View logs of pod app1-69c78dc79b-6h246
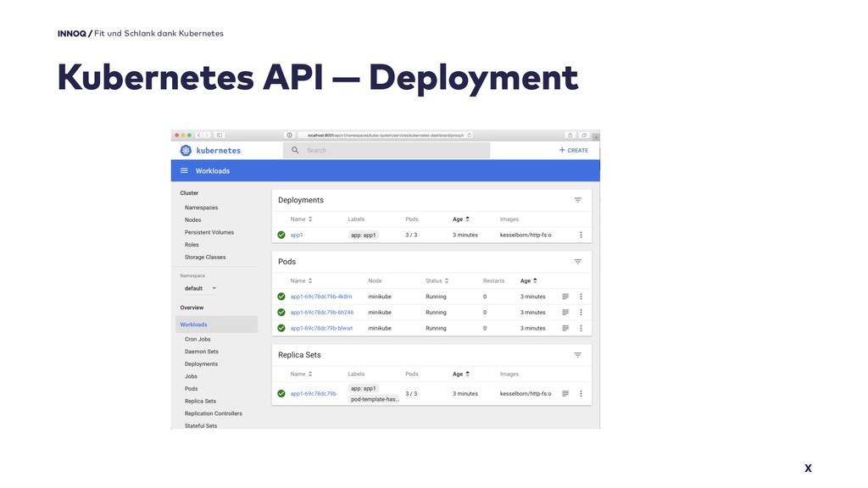 tap(565, 313)
